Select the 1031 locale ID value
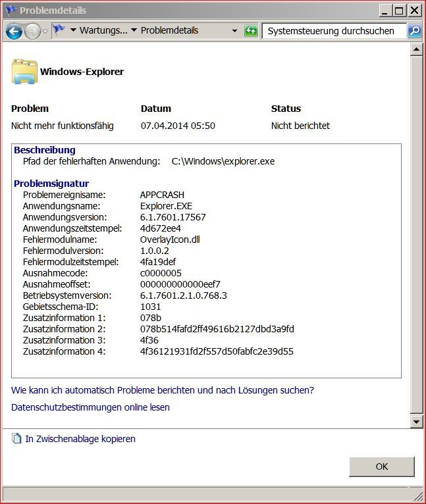 pyautogui.click(x=150, y=307)
